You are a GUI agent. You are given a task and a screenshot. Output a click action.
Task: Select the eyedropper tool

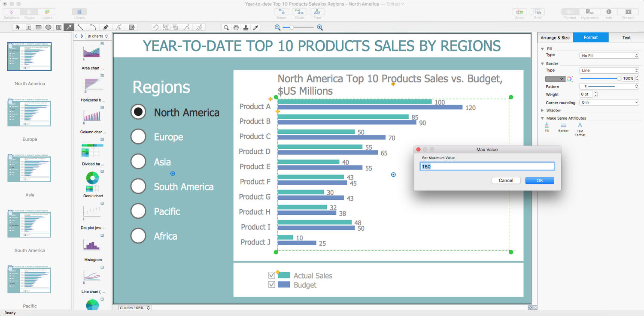256,27
